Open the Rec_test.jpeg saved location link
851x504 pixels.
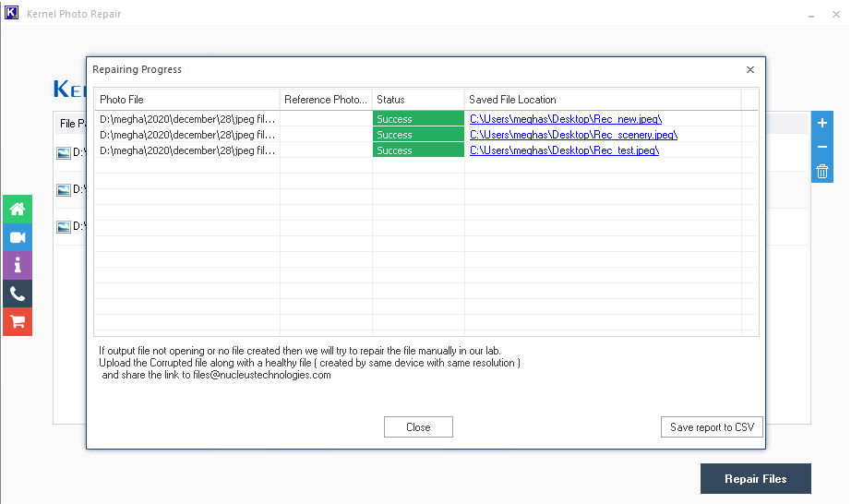coord(565,150)
